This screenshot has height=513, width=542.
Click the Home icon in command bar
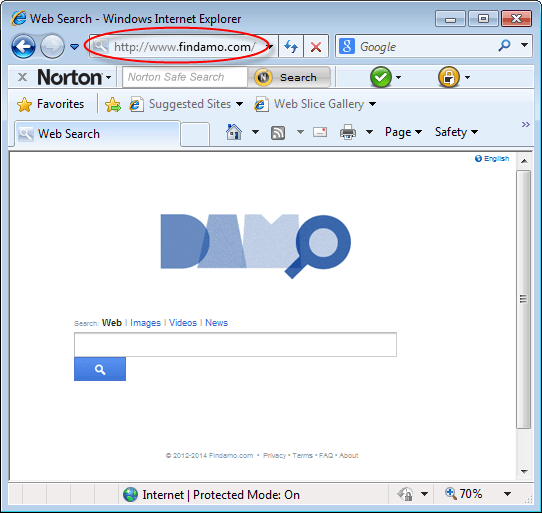[234, 132]
